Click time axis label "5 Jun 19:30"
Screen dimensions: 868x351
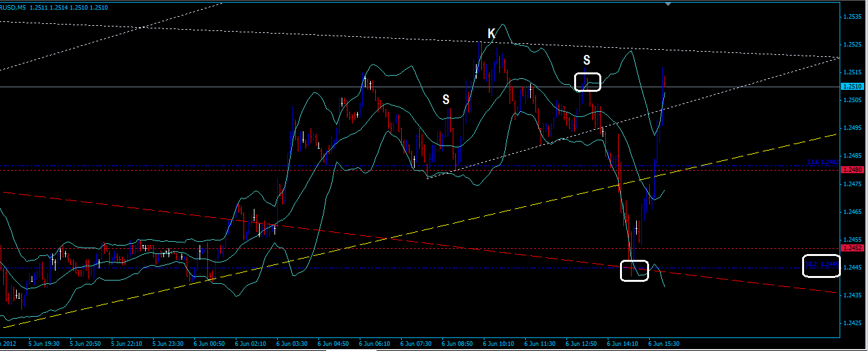click(45, 345)
